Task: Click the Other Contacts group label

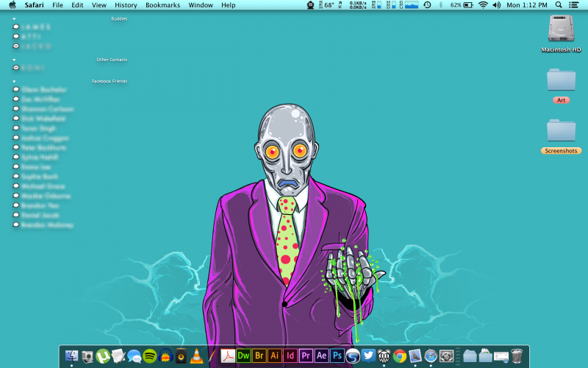Action: tap(112, 60)
